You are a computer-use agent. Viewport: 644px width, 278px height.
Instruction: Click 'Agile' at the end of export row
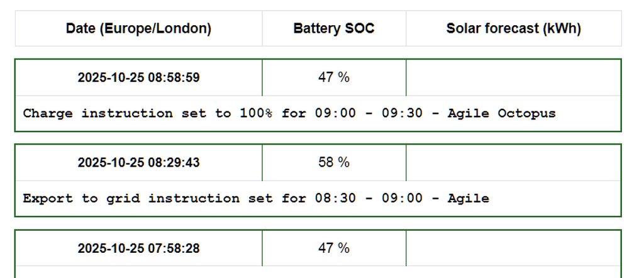tap(468, 199)
